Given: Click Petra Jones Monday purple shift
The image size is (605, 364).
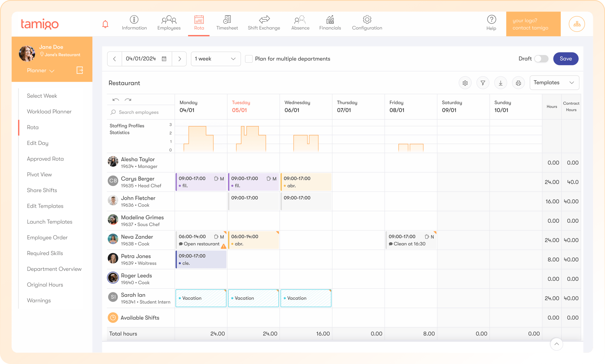Looking at the screenshot, I should [x=201, y=259].
